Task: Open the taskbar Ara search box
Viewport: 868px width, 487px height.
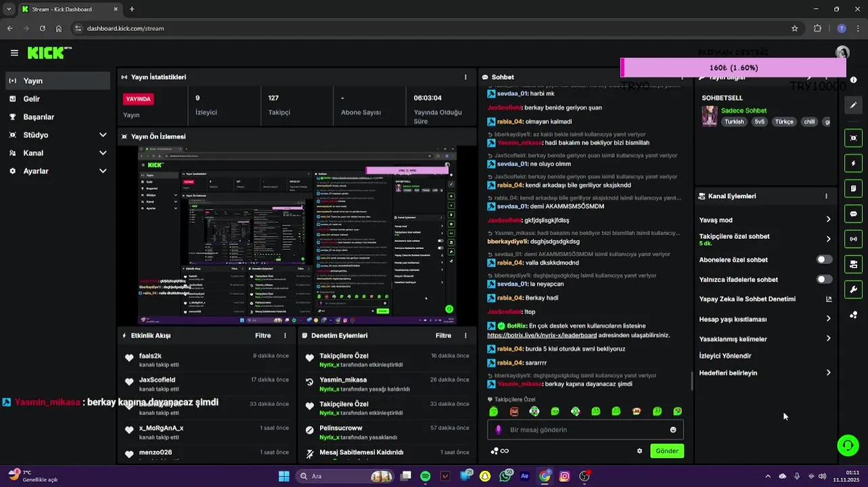Action: pos(345,476)
